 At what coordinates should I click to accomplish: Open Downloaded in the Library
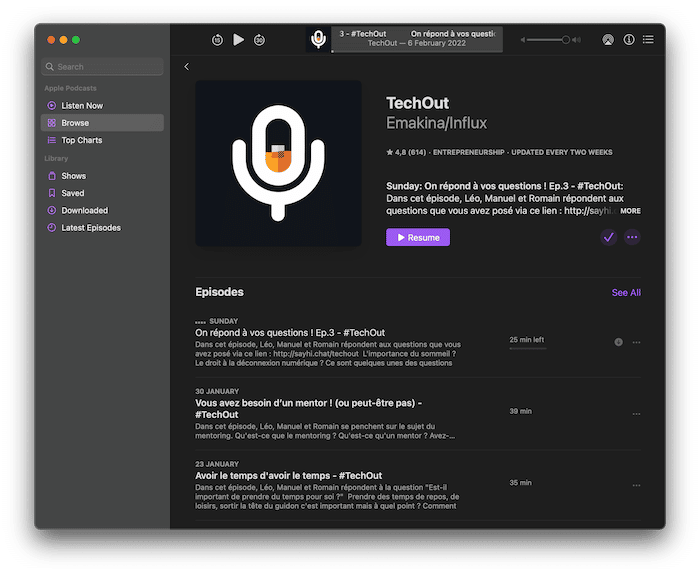(x=102, y=210)
